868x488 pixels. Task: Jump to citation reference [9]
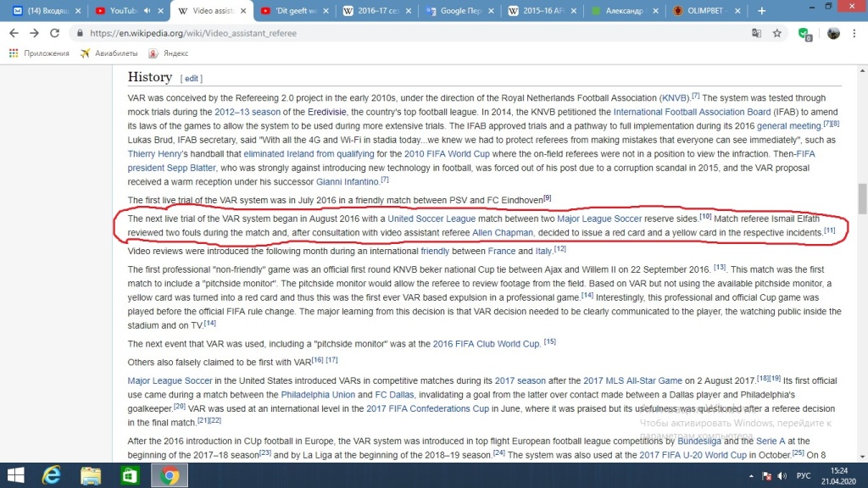(x=547, y=198)
